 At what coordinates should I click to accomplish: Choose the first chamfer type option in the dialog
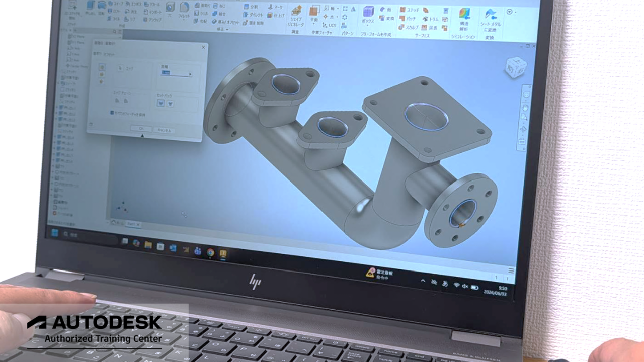[102, 67]
